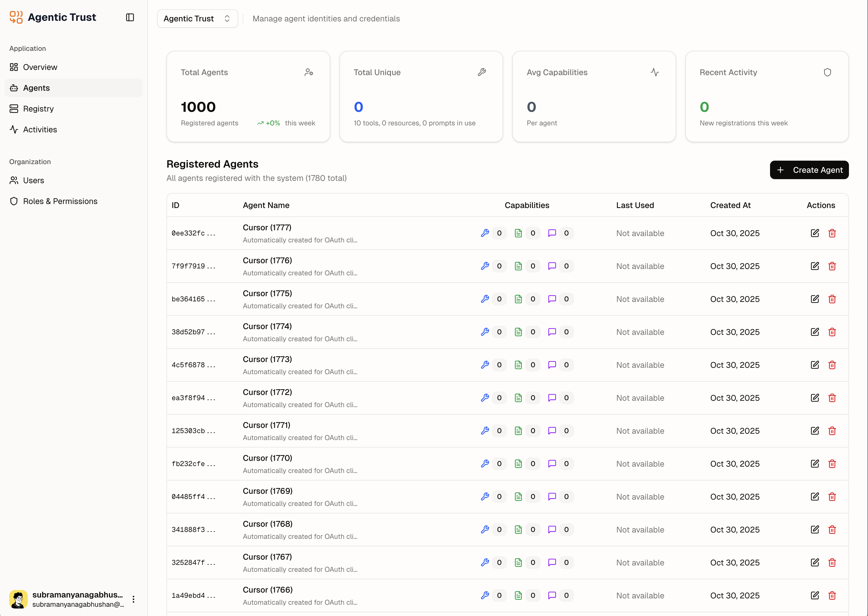Open Overview in the sidebar

pyautogui.click(x=40, y=67)
